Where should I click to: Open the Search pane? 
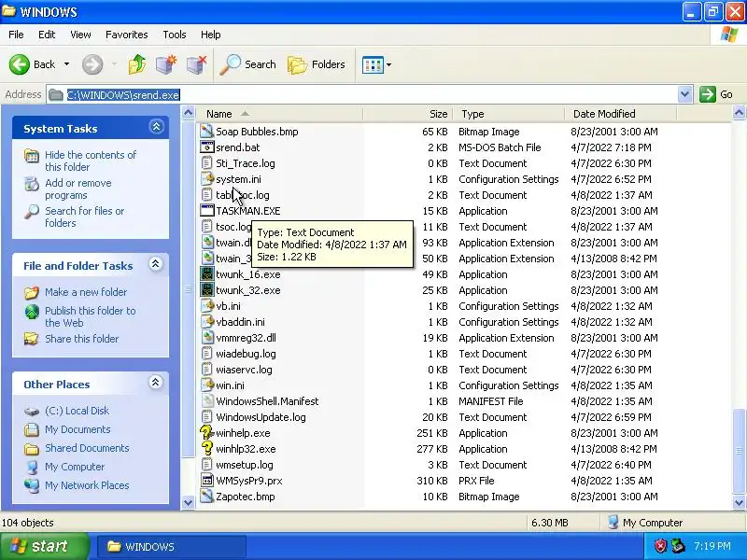pos(247,64)
